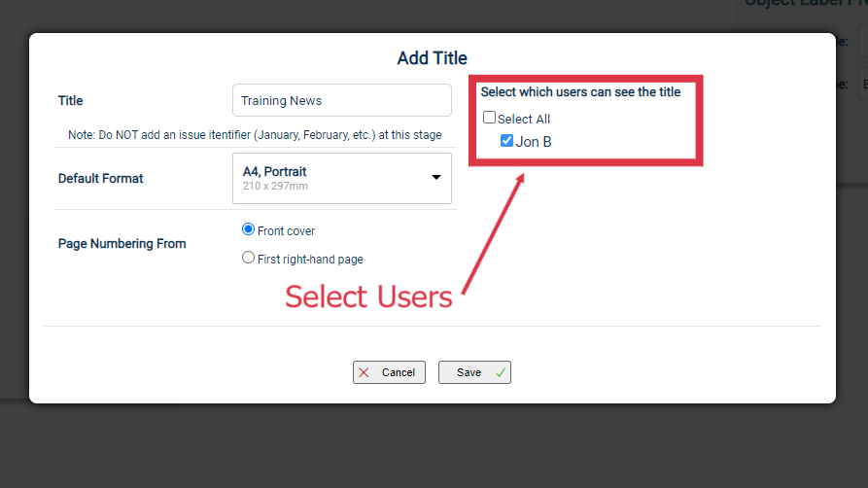Click the Cancel button
868x488 pixels.
coord(389,372)
